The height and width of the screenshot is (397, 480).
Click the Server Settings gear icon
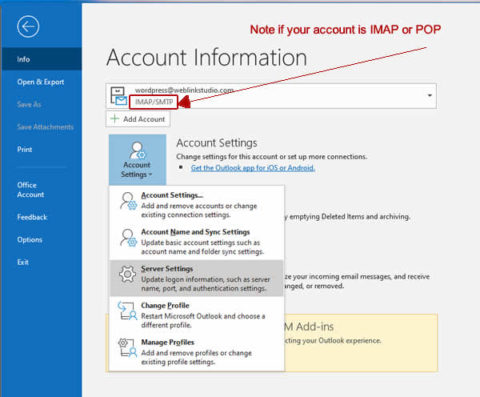[127, 274]
